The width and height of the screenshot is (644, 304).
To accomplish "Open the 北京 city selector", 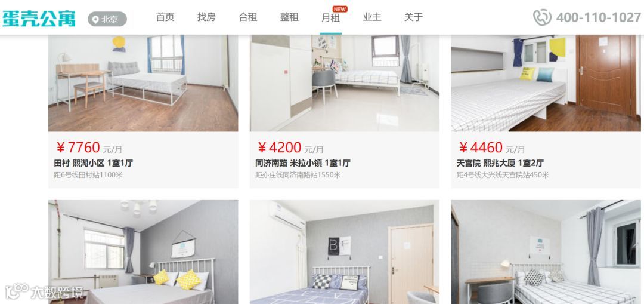I will coord(107,19).
